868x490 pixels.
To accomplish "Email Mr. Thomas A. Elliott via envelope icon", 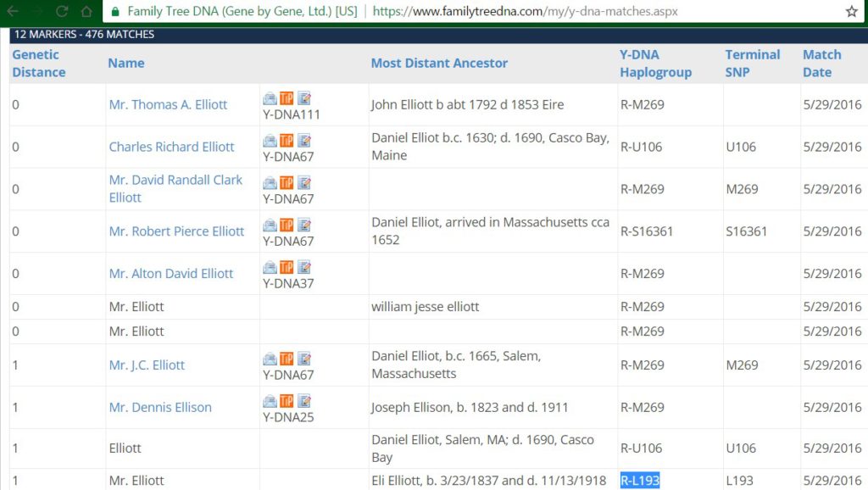I will (270, 98).
